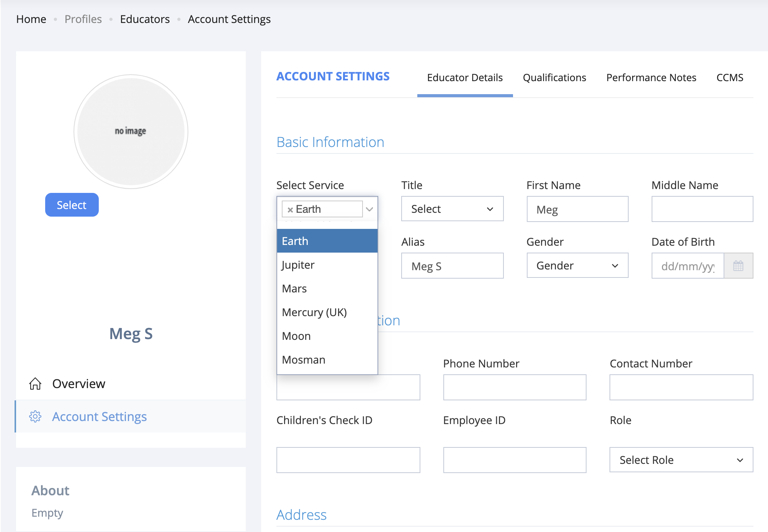Go to the CCMS tab

729,78
